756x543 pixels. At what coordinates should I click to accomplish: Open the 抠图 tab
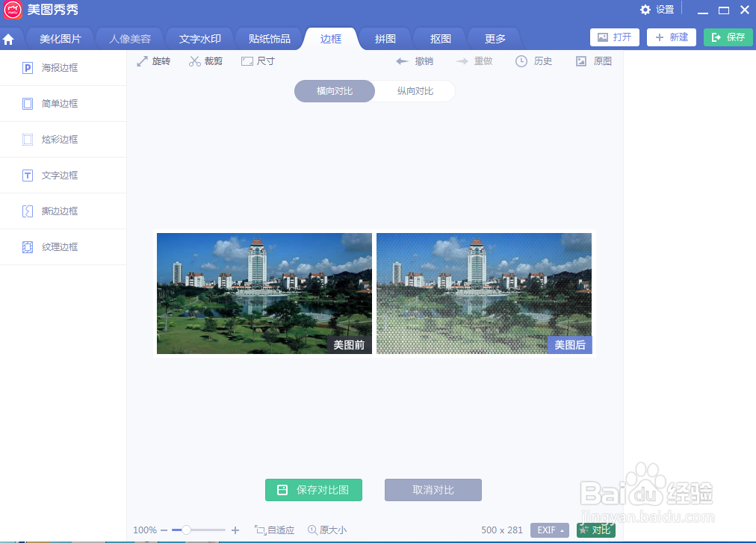point(440,39)
